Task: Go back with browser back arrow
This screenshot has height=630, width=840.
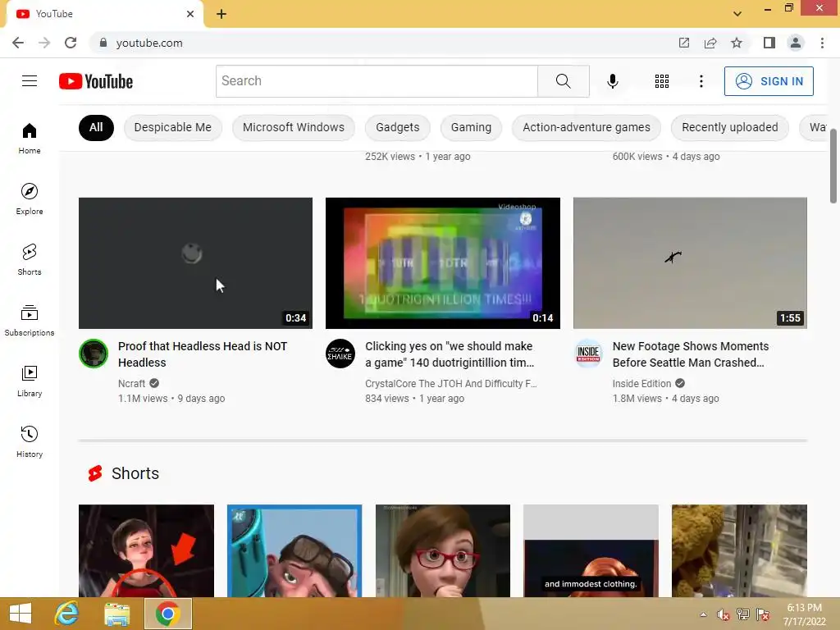Action: [x=18, y=43]
